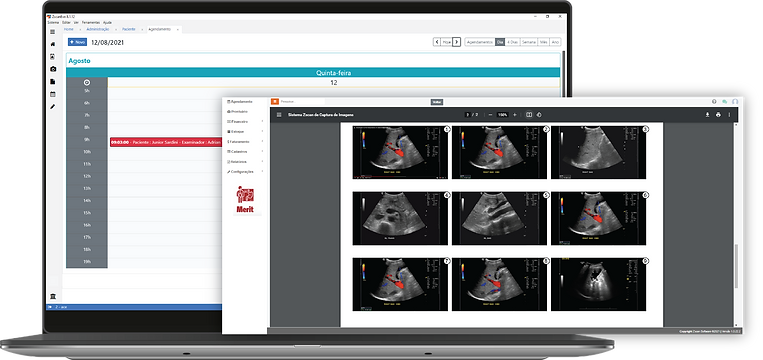Click the fit to page icon in PDF toolbar

[x=529, y=115]
